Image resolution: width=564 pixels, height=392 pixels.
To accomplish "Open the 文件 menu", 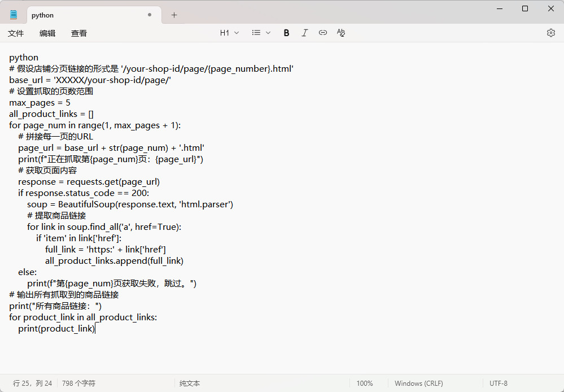I will (16, 33).
